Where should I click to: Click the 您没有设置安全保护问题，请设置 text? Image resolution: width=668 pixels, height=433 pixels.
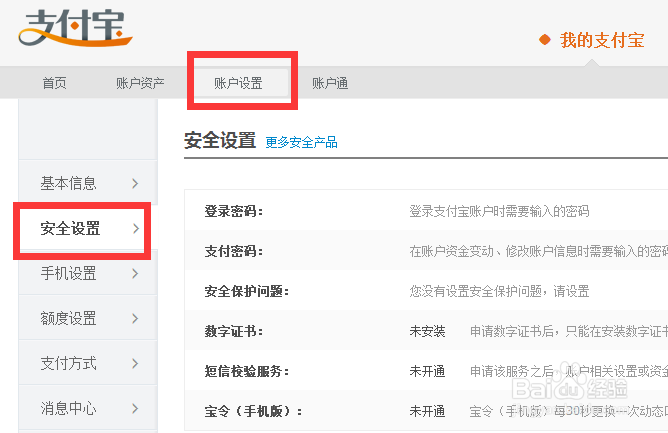[x=499, y=291]
